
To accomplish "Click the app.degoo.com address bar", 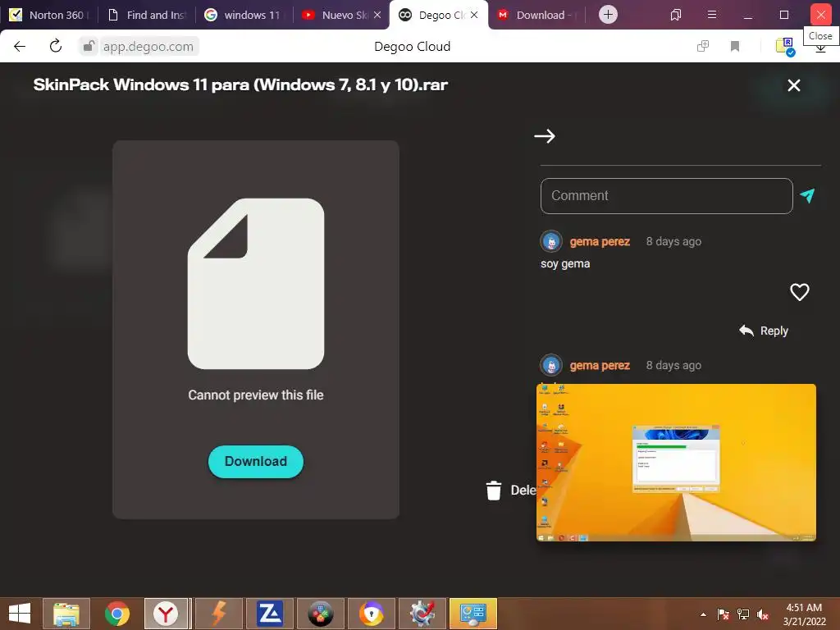I will (148, 47).
